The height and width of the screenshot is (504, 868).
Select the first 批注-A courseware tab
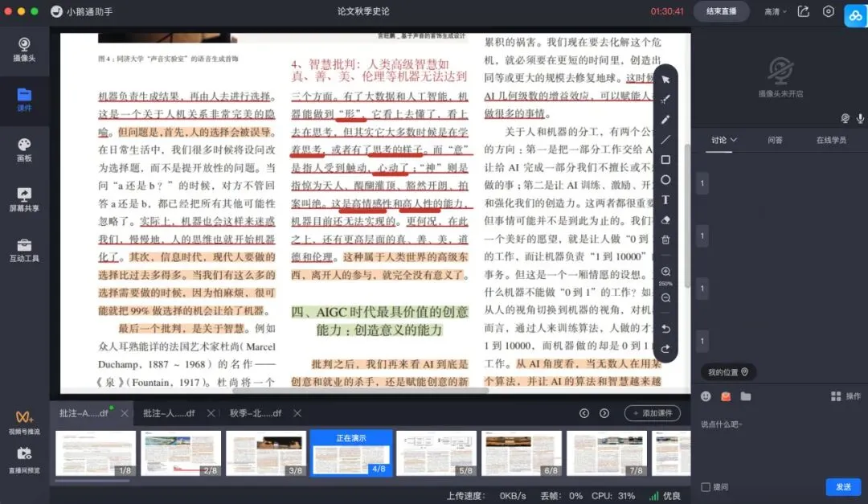pos(84,413)
